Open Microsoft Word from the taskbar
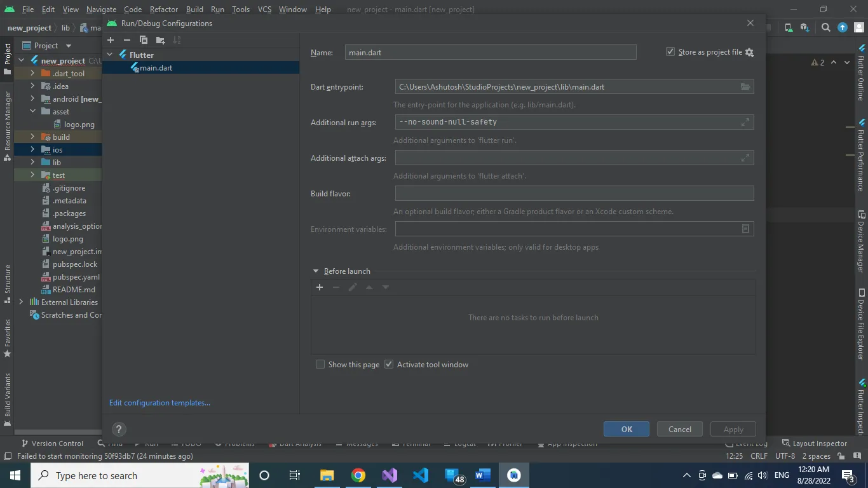The image size is (868, 488). pos(483,475)
